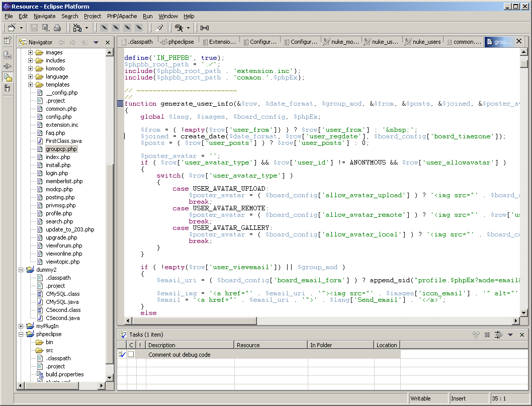The image size is (532, 406).
Task: Toggle the completed checkbox for debug code task
Action: 131,354
